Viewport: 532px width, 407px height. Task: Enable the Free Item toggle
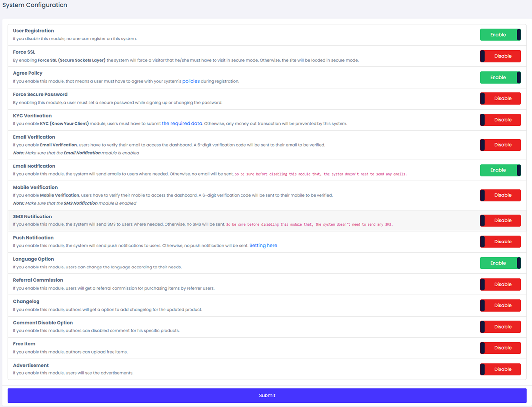[500, 348]
